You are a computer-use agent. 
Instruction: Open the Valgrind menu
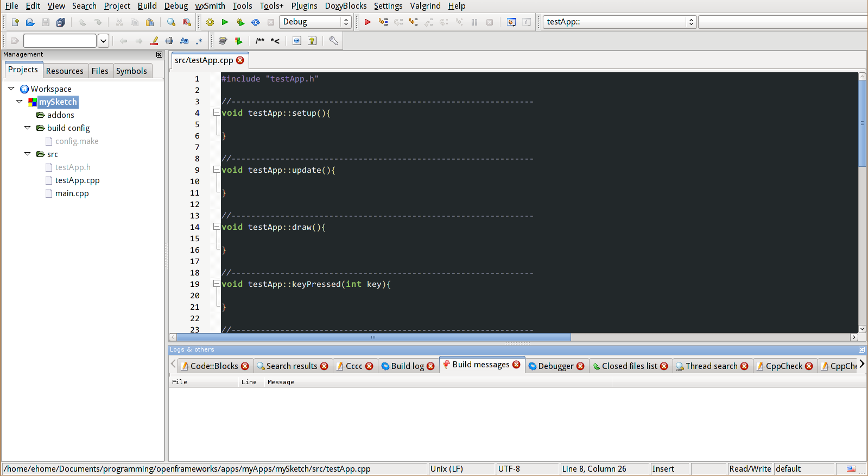point(425,6)
